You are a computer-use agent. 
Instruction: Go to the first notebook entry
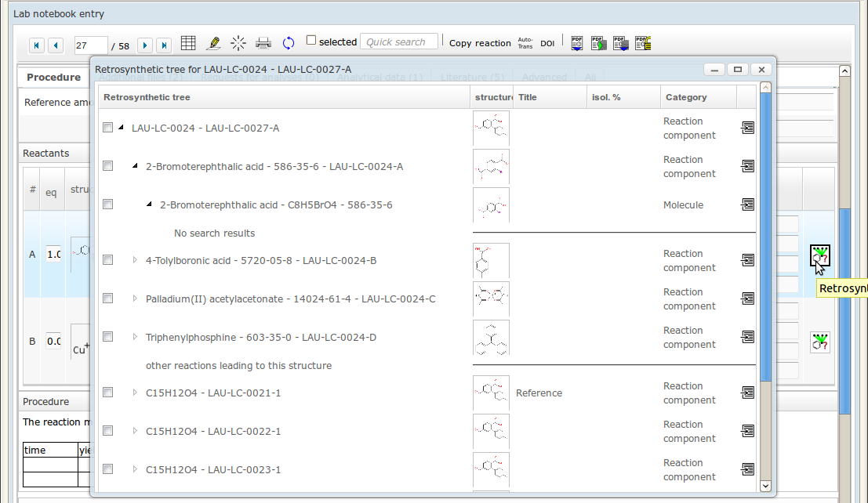[37, 45]
